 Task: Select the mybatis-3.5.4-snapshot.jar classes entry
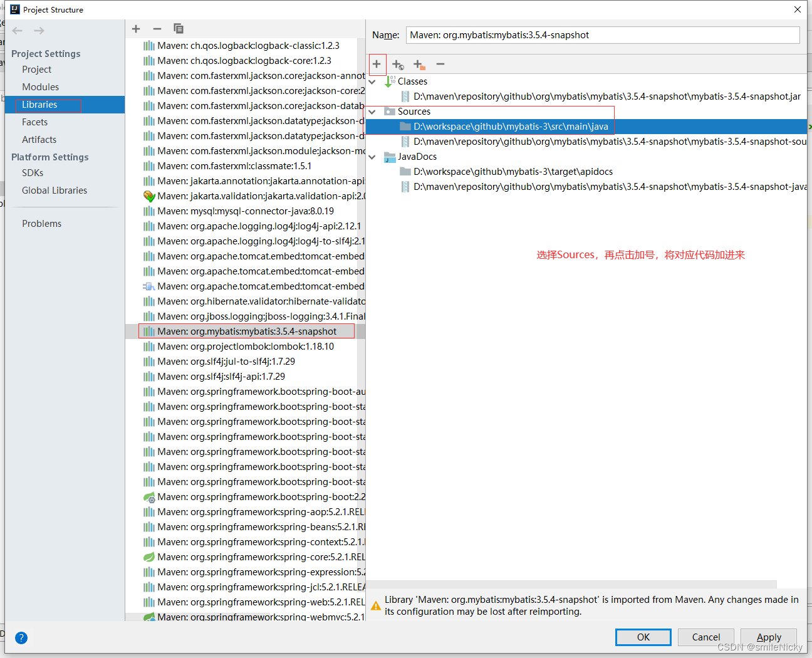click(607, 97)
